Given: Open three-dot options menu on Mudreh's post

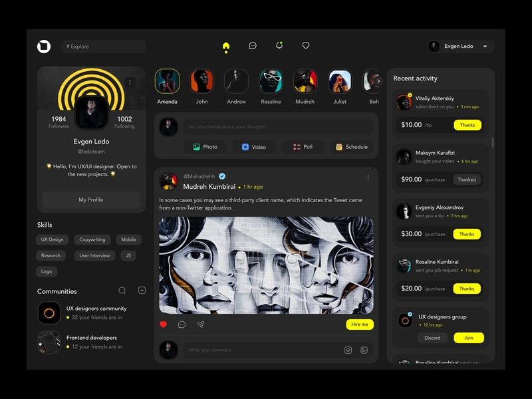Looking at the screenshot, I should tap(368, 178).
